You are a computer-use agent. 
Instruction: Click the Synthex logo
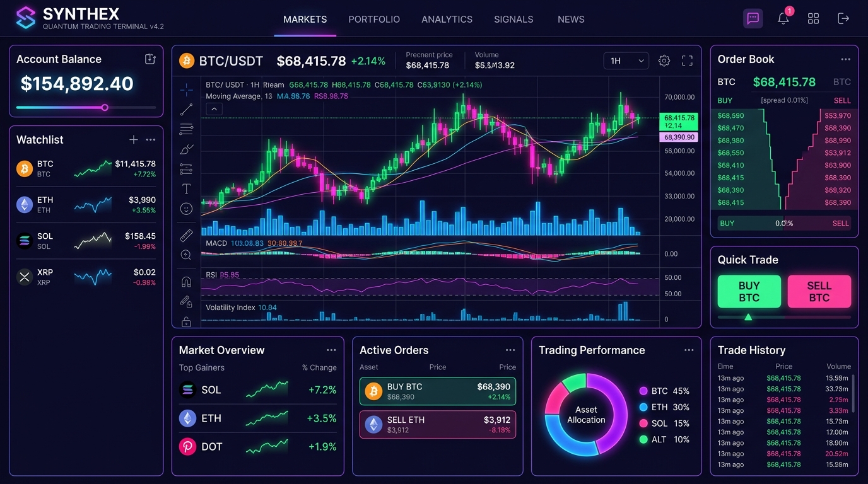[26, 18]
